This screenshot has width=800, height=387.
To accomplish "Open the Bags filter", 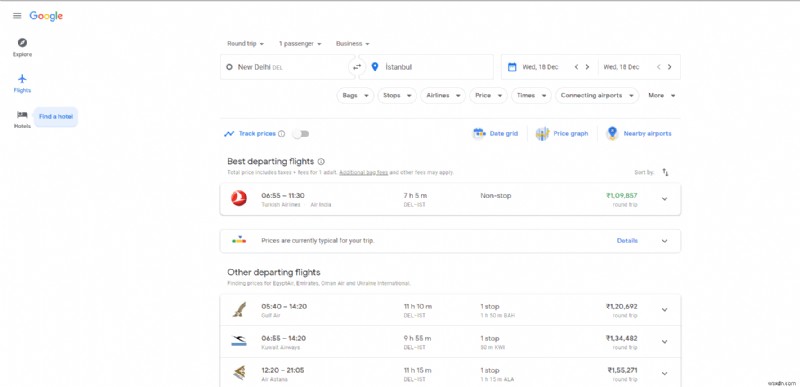I will click(x=355, y=95).
